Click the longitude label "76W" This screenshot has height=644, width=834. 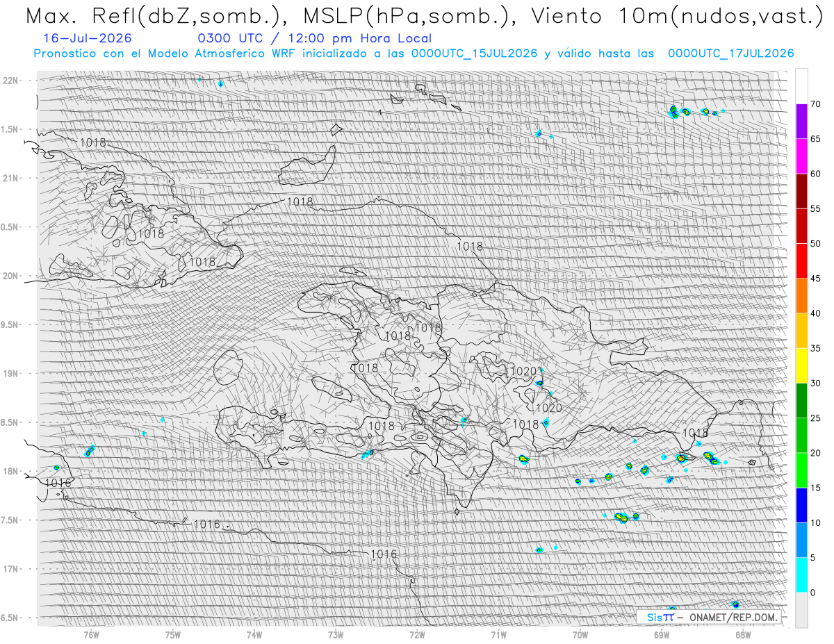pyautogui.click(x=91, y=635)
